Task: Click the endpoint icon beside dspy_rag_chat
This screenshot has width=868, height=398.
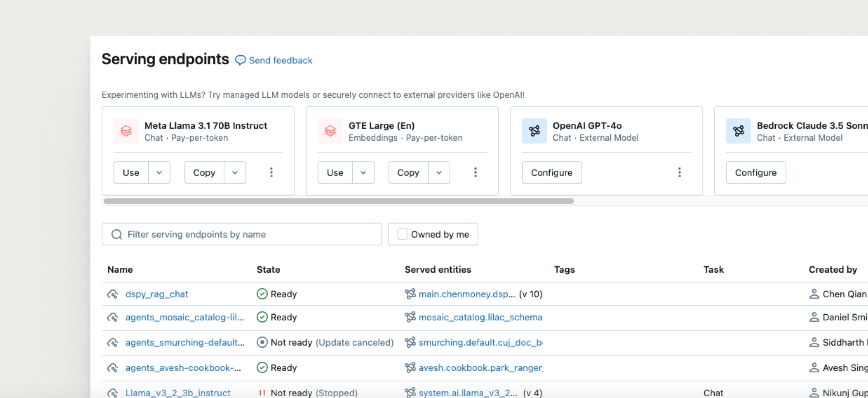Action: 113,294
